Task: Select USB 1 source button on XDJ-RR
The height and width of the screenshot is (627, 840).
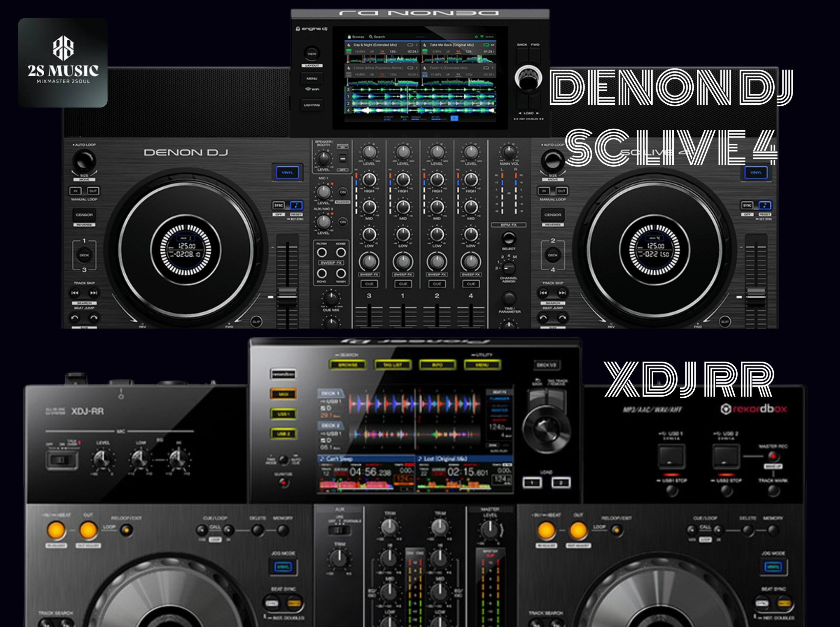Action: coord(283,414)
